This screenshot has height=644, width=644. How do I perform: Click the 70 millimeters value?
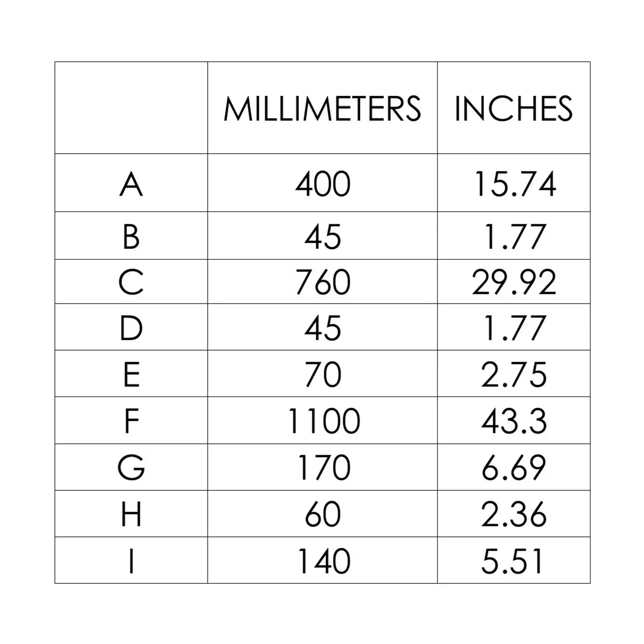point(323,374)
